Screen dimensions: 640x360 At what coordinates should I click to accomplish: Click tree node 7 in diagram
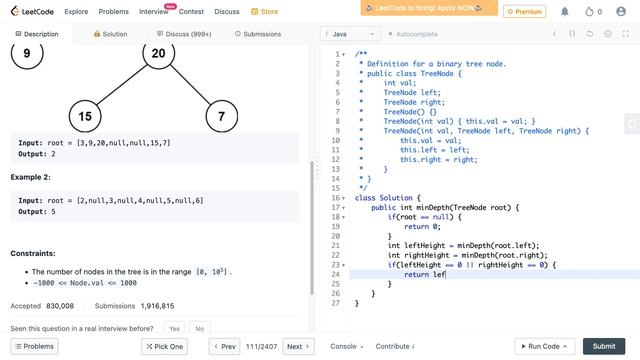[x=222, y=116]
